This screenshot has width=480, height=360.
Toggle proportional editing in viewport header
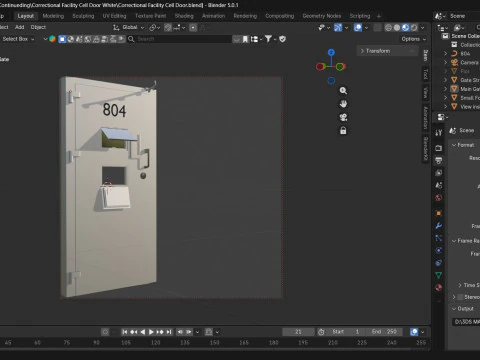pos(193,28)
